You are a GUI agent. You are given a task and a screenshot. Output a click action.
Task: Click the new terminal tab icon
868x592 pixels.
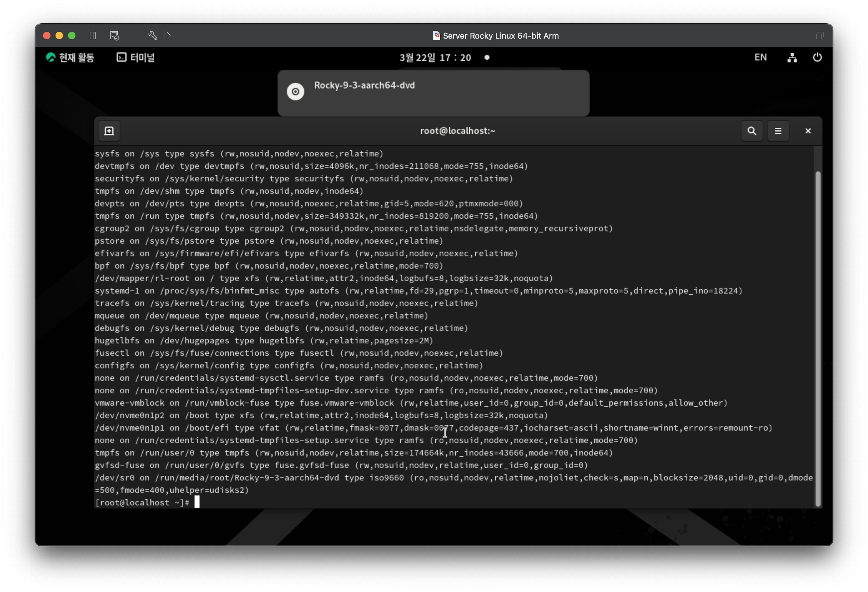tap(109, 131)
